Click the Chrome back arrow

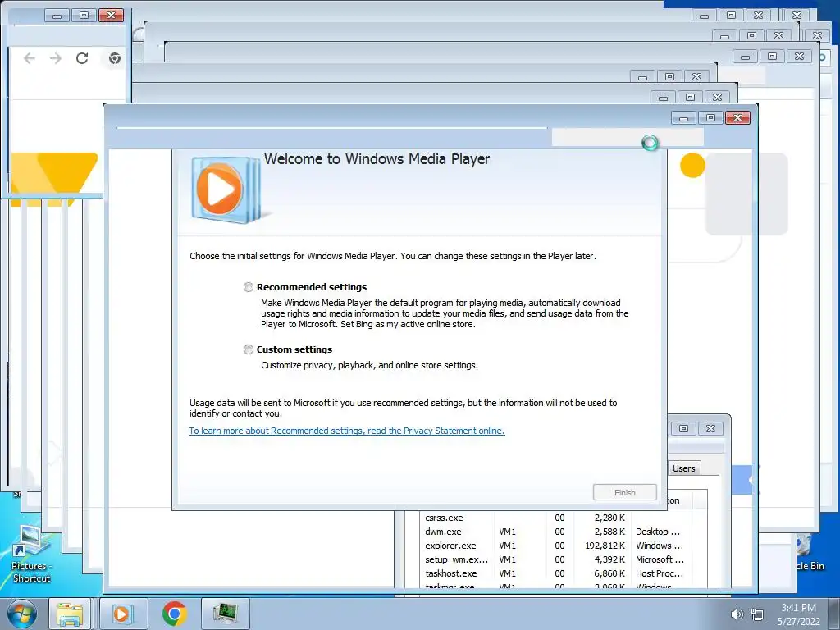point(30,58)
